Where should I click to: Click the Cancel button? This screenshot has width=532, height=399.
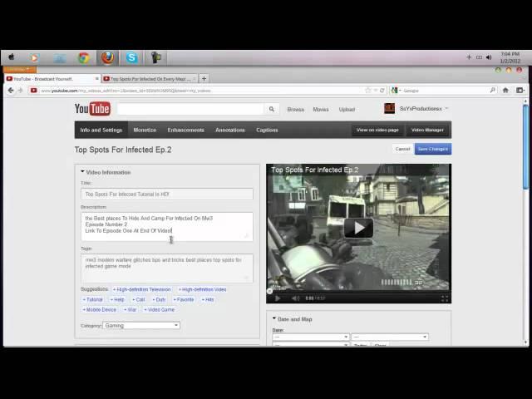click(402, 149)
